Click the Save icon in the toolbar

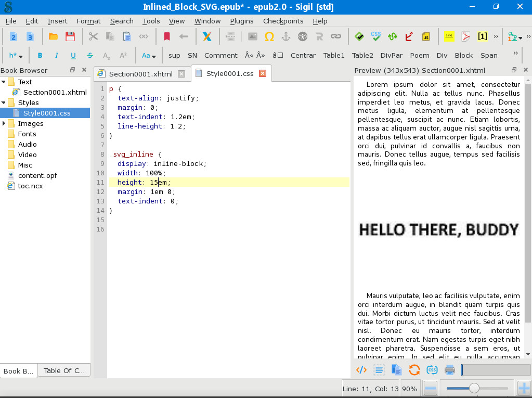pos(70,36)
